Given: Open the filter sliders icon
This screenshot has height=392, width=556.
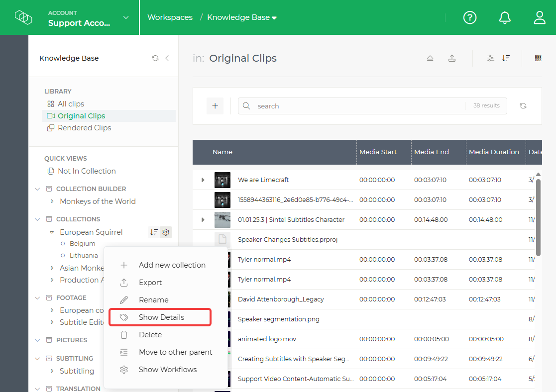Looking at the screenshot, I should (x=490, y=58).
